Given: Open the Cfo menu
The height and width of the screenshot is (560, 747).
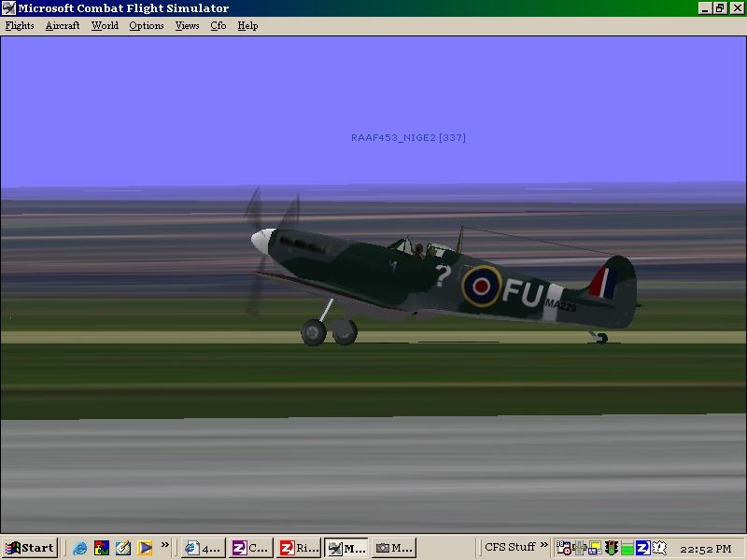Looking at the screenshot, I should click(x=218, y=26).
